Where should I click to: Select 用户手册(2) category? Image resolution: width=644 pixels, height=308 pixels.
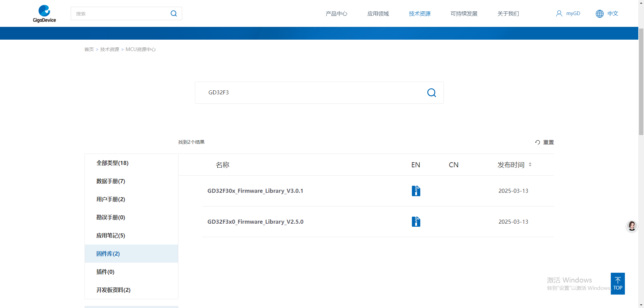point(131,199)
